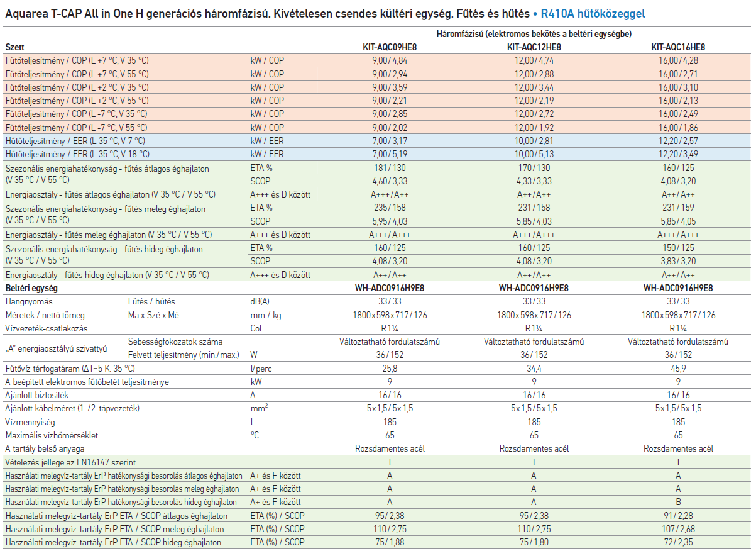756x551 pixels.
Task: Select the 'Ma x Szé x Mé' label
Action: [x=153, y=315]
